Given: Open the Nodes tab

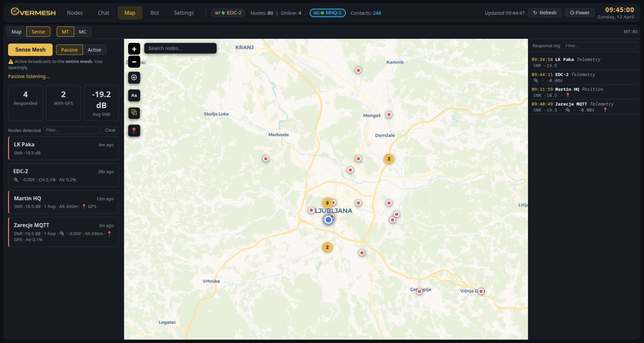Looking at the screenshot, I should [75, 13].
